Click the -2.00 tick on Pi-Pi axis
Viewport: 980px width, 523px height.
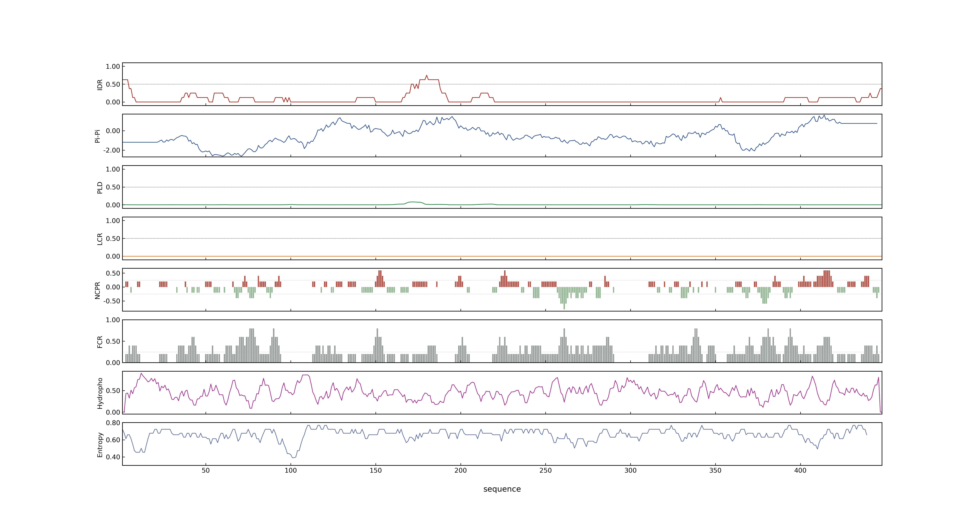pos(111,150)
